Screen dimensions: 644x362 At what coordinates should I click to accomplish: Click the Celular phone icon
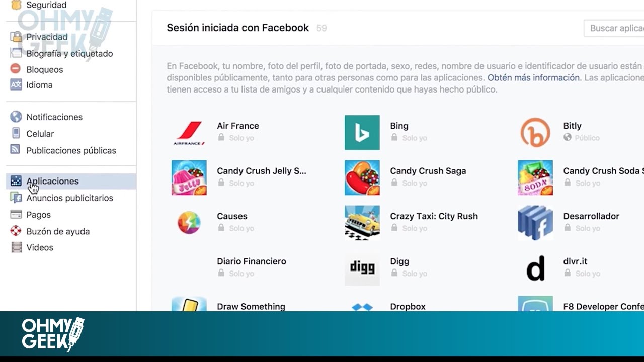tap(16, 134)
